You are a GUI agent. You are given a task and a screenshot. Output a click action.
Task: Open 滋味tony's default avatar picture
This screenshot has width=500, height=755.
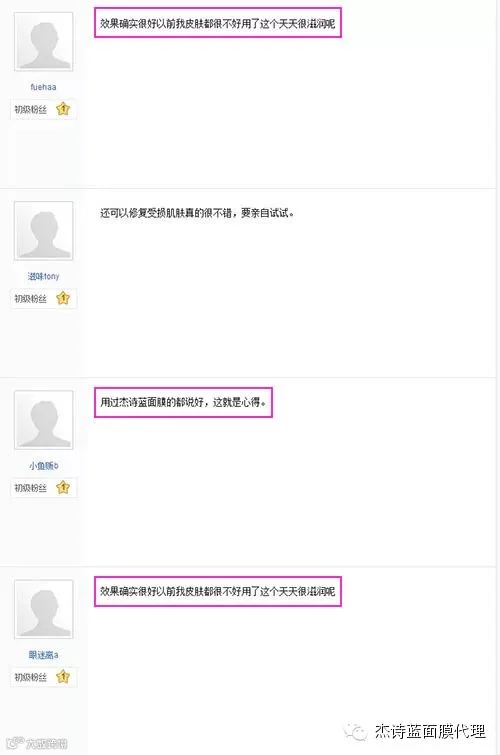pos(44,231)
